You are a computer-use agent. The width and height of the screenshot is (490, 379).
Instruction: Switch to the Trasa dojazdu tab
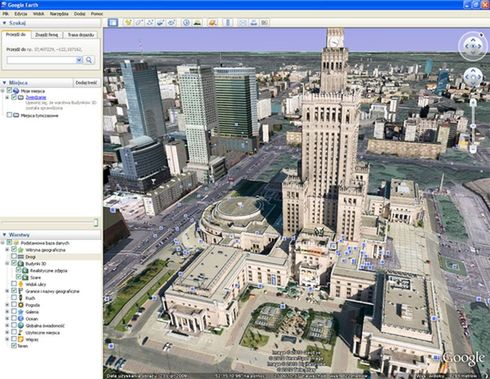tap(81, 35)
